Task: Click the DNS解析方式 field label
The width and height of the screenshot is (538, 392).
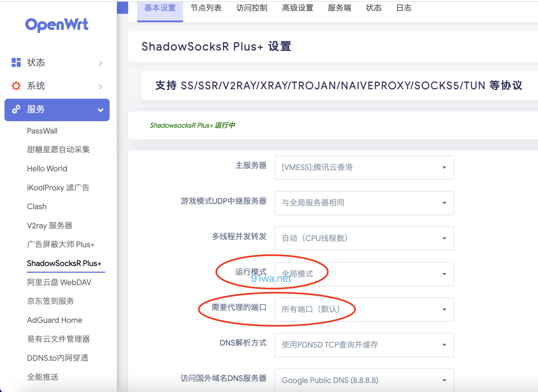Action: 243,343
